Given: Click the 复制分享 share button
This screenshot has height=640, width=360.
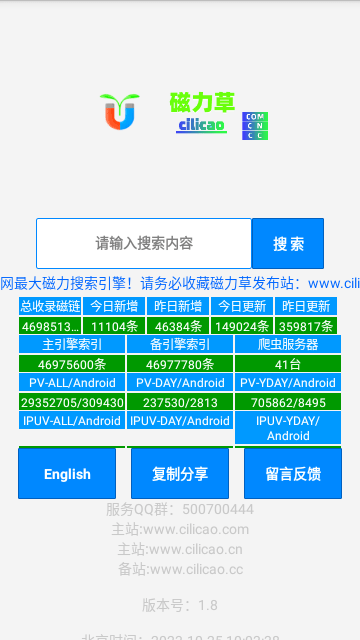Looking at the screenshot, I should [180, 473].
